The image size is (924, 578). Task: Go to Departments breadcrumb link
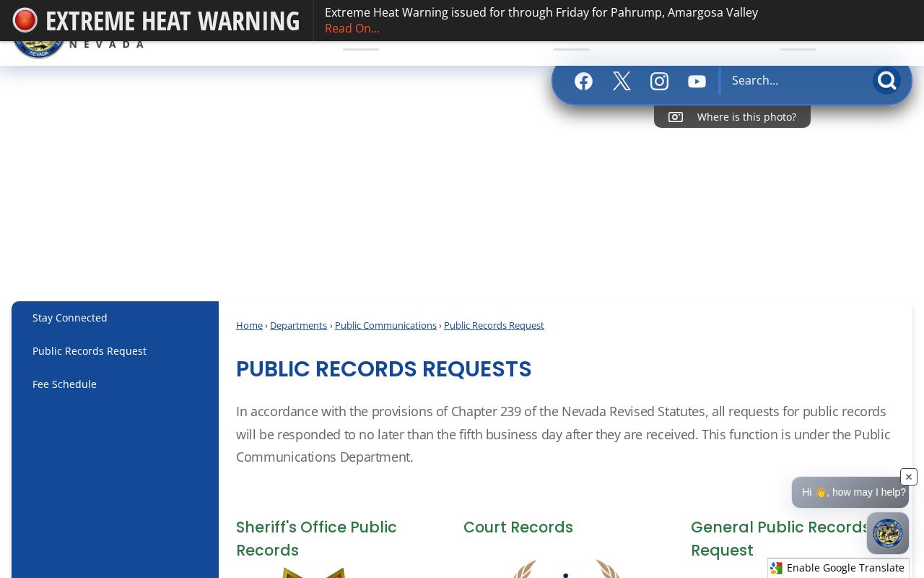(x=298, y=325)
